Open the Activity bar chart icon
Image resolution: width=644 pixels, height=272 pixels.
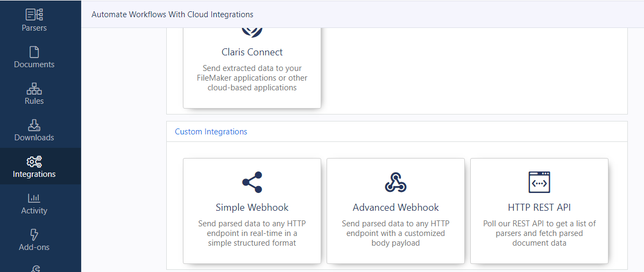pyautogui.click(x=34, y=198)
